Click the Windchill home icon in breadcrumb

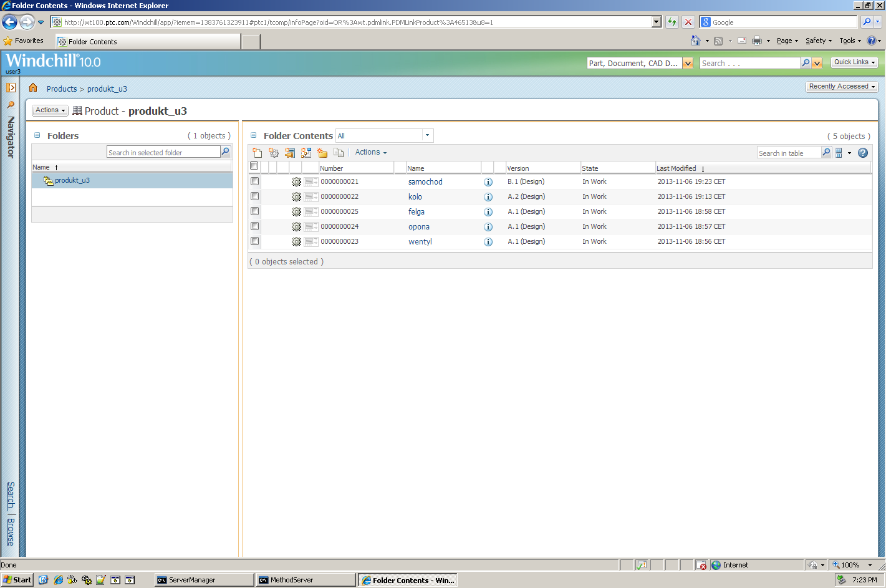pos(33,88)
